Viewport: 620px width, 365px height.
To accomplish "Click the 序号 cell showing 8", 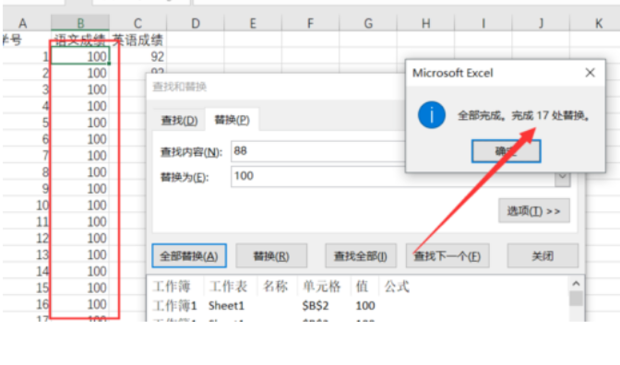I will click(x=26, y=172).
